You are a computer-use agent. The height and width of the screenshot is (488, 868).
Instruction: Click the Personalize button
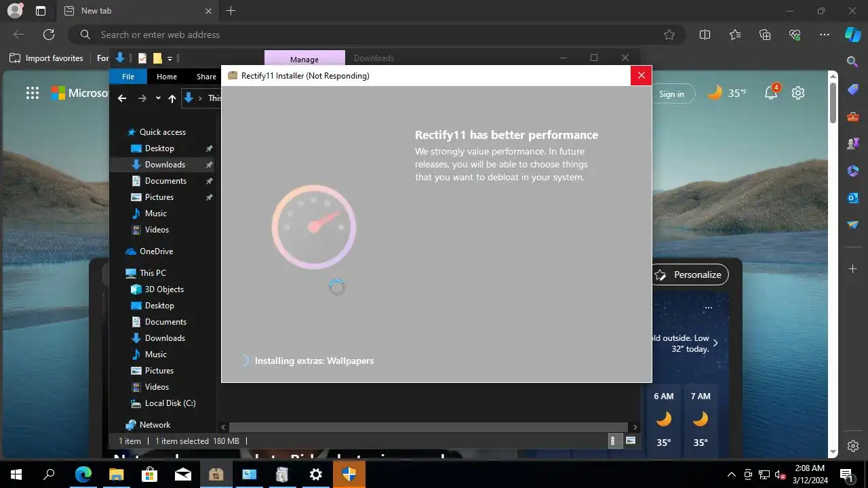coord(690,274)
